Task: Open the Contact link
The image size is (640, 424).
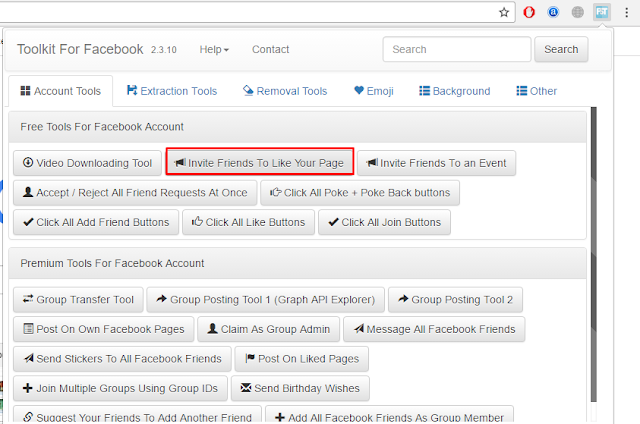Action: [x=271, y=49]
